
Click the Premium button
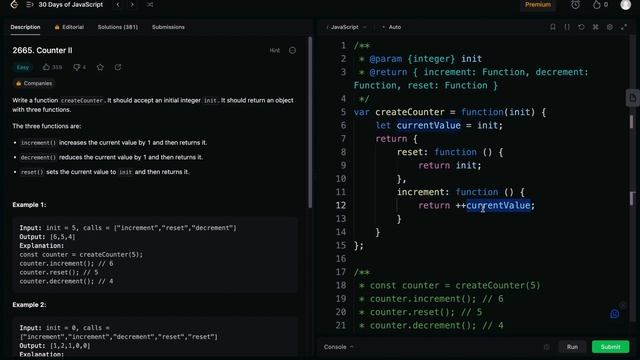(538, 4)
